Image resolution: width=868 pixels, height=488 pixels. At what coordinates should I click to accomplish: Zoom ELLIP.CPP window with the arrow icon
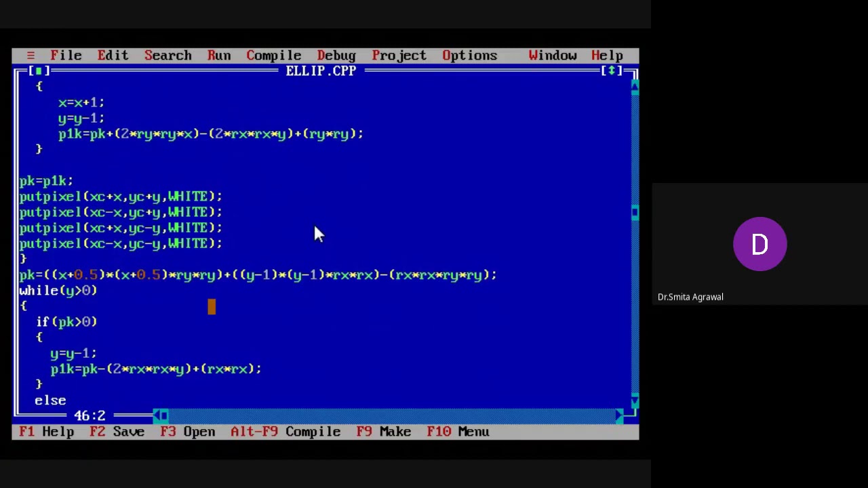[612, 71]
